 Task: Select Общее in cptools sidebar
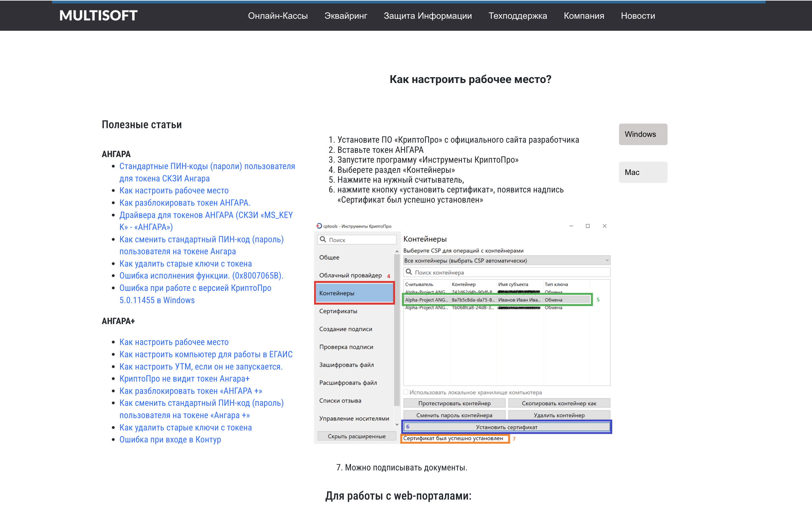pyautogui.click(x=329, y=257)
